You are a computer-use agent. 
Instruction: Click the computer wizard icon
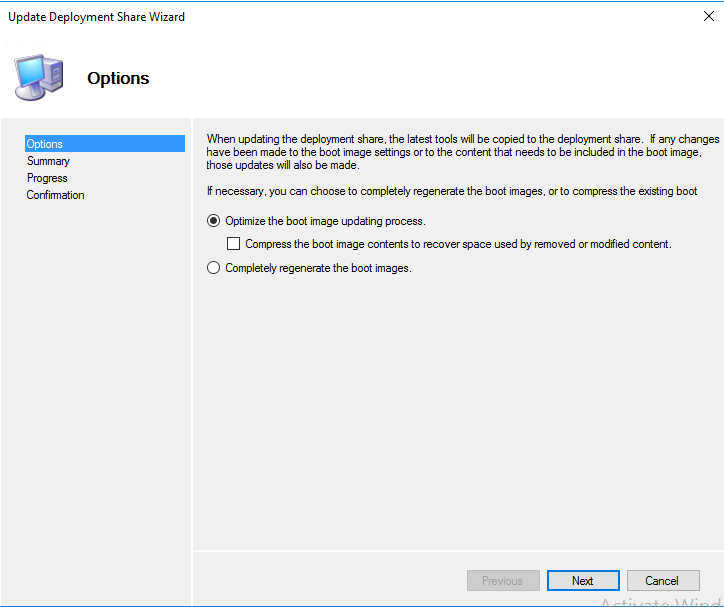coord(39,77)
